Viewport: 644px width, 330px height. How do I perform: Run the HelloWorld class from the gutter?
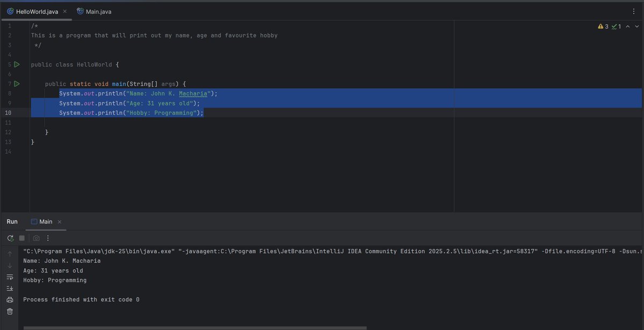click(17, 64)
